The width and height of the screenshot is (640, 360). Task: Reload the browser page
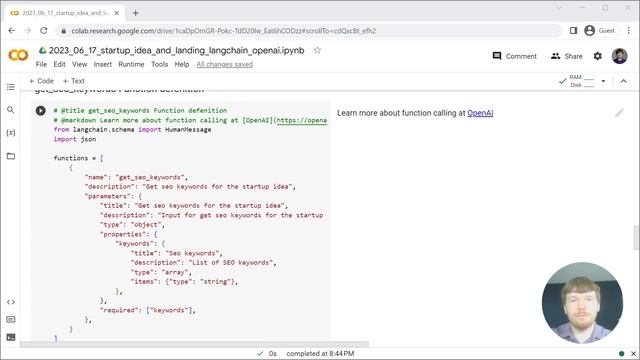(x=44, y=31)
